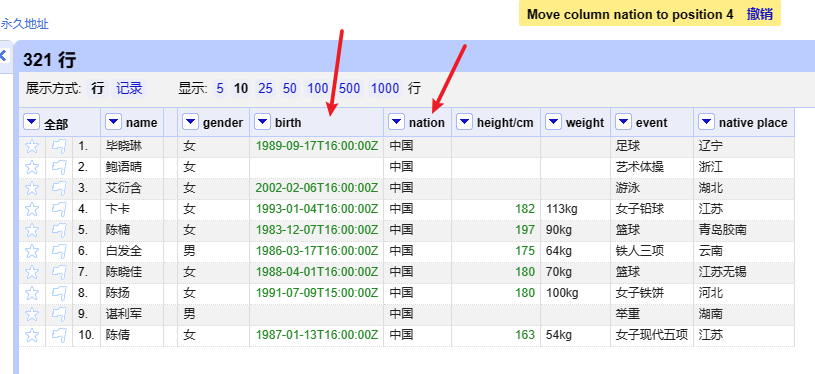Open the birth column dropdown menu

pyautogui.click(x=262, y=122)
